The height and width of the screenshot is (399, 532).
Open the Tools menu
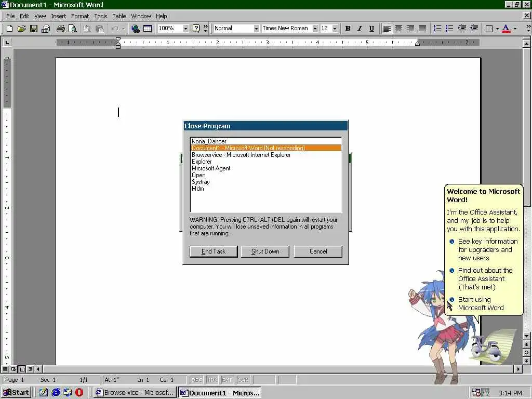click(100, 16)
